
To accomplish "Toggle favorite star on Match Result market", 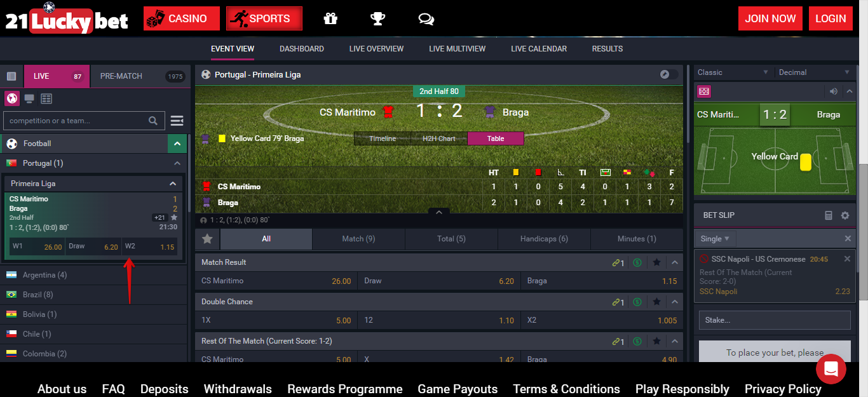I will click(657, 262).
